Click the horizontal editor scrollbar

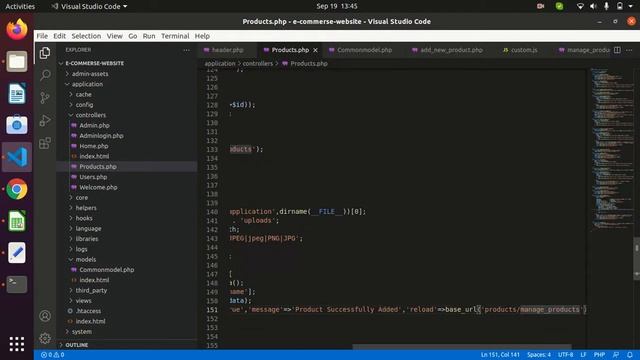pos(462,347)
